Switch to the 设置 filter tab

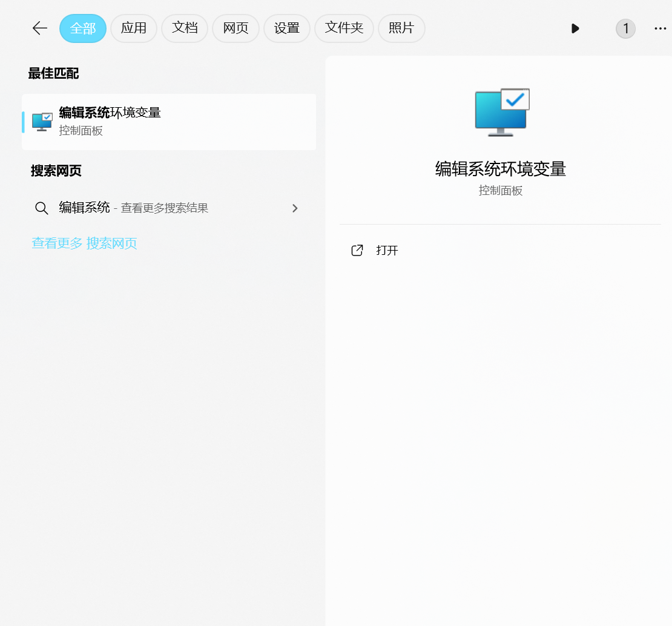(x=287, y=28)
